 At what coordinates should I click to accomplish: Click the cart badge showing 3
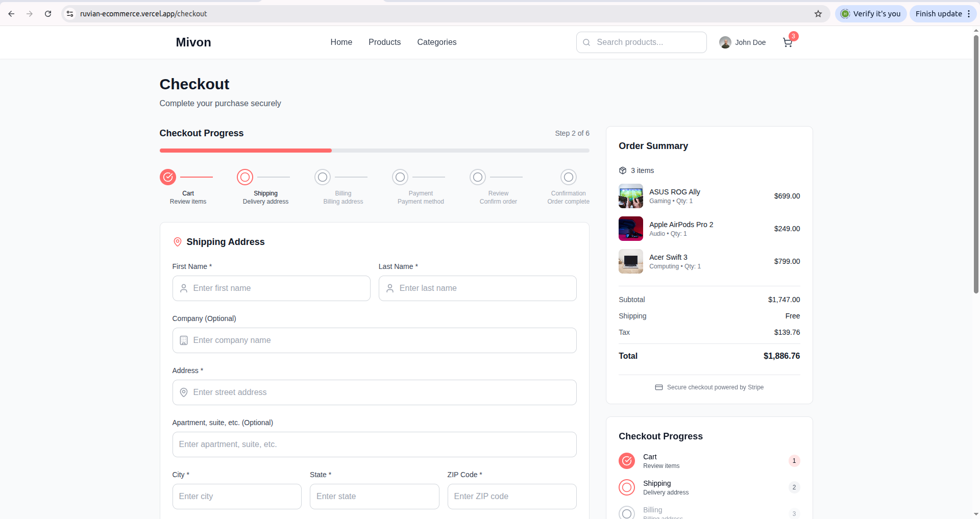[793, 36]
